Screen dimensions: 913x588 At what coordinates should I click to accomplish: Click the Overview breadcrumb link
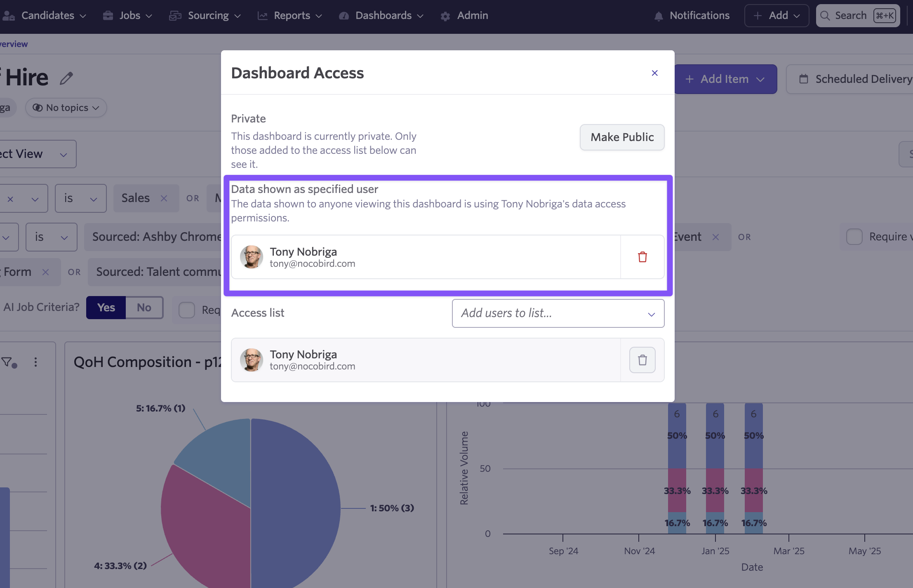tap(14, 44)
